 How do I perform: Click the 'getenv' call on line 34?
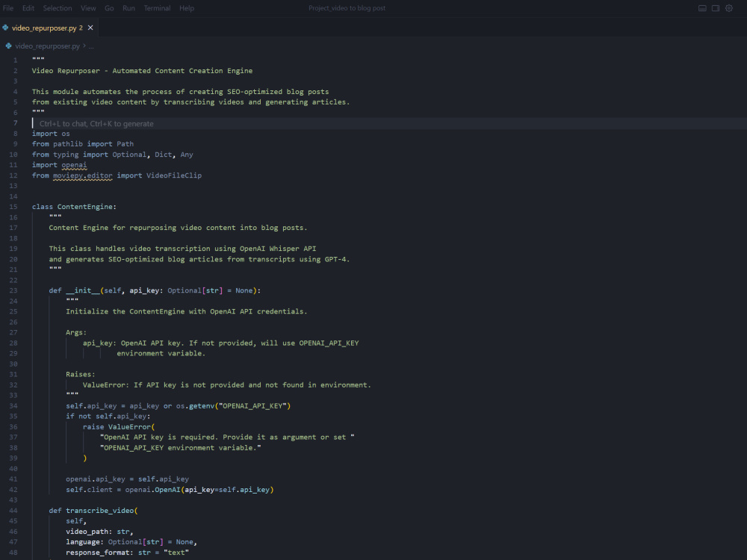coord(202,405)
